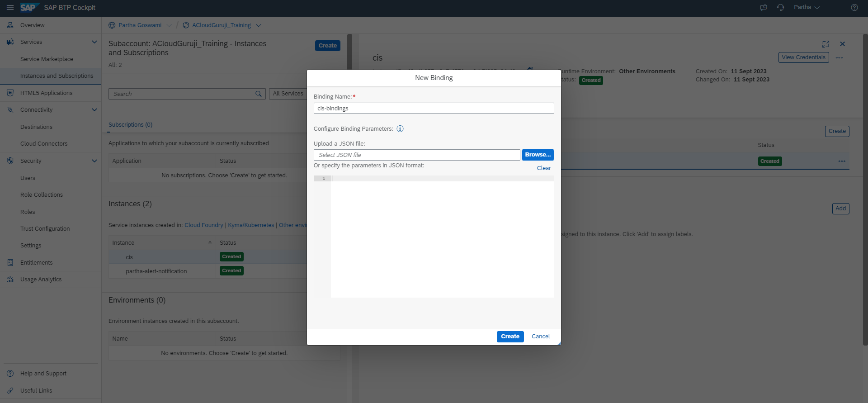Viewport: 868px width, 403px height.
Task: Expand the ACloudGuruji_Training breadcrumb dropdown
Action: [x=259, y=25]
